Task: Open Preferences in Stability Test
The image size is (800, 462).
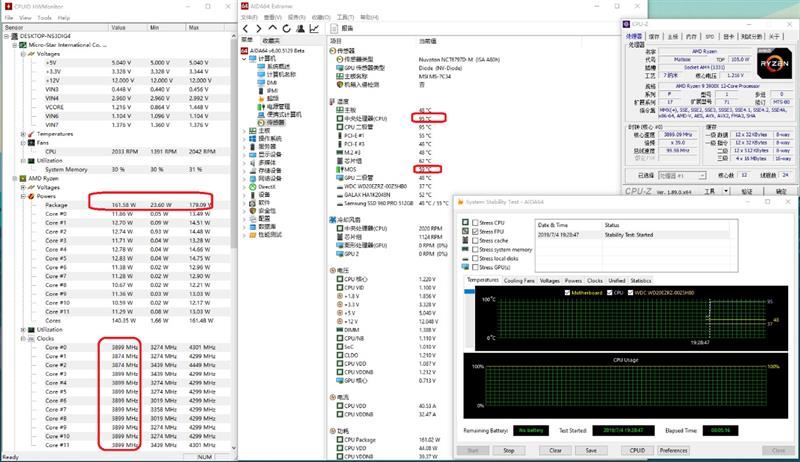Action: click(673, 450)
